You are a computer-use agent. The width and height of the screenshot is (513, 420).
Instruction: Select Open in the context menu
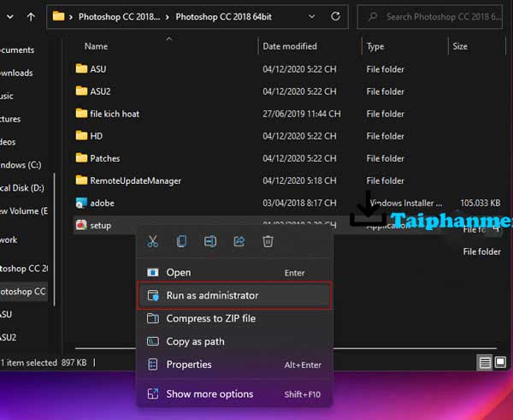tap(234, 272)
